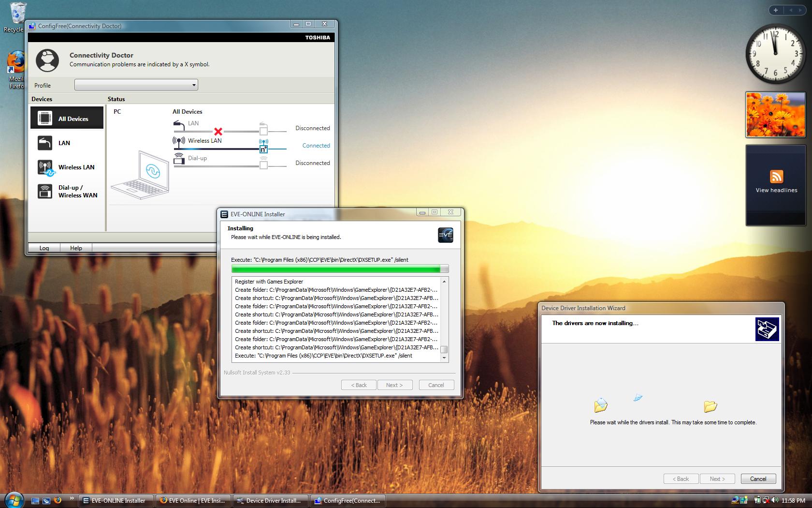Switch to ConfigFree taskbar button
The image size is (812, 508).
click(x=348, y=501)
